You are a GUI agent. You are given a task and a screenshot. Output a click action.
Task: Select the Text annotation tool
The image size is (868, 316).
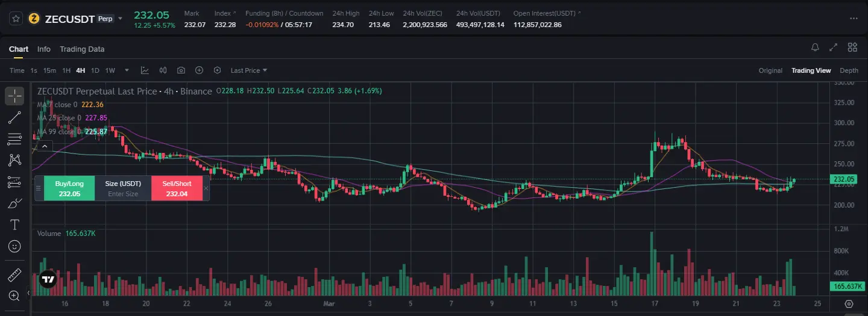click(14, 225)
